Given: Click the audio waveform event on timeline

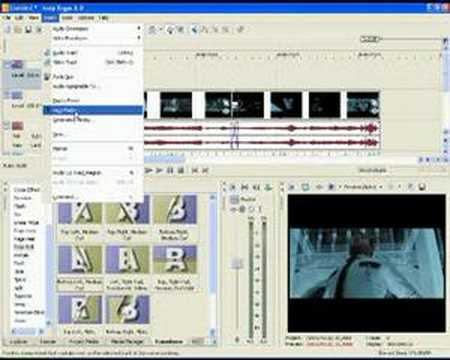Looking at the screenshot, I should [x=262, y=136].
